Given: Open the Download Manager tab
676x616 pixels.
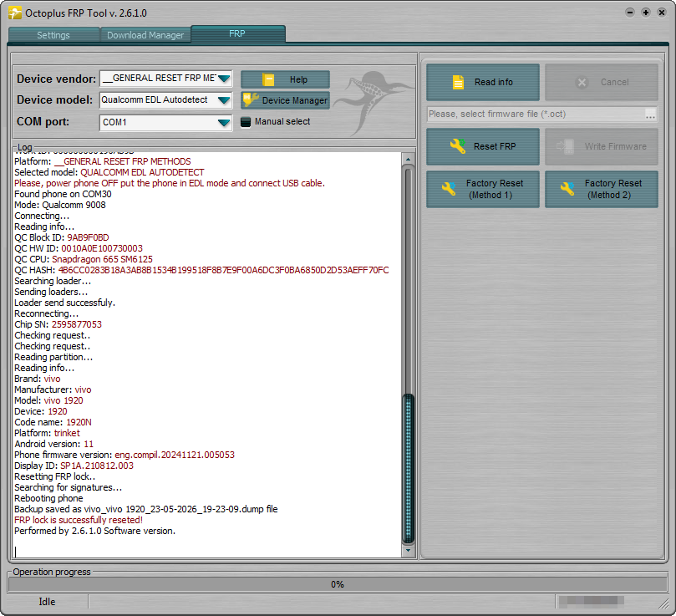Looking at the screenshot, I should [x=145, y=35].
